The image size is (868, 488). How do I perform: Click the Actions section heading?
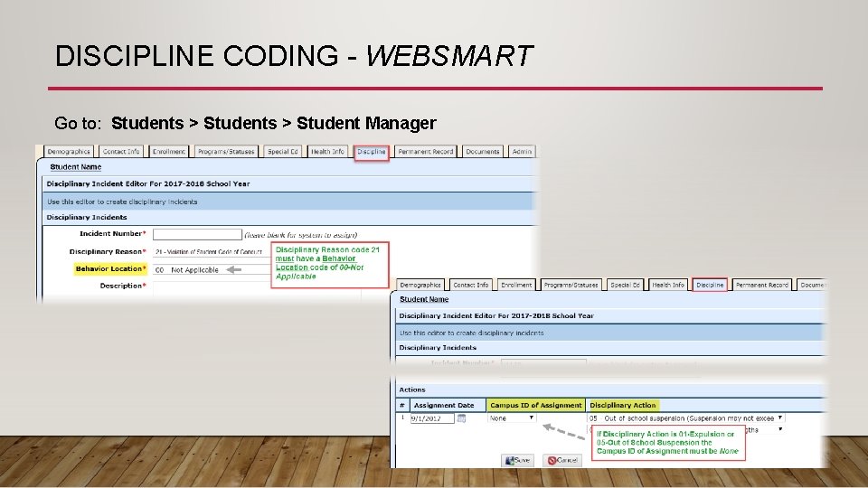click(412, 389)
